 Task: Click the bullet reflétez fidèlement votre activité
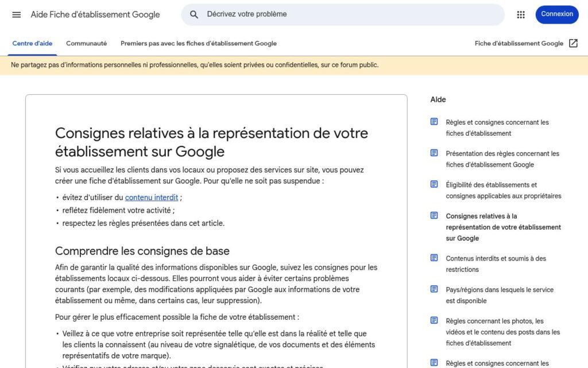click(x=118, y=210)
